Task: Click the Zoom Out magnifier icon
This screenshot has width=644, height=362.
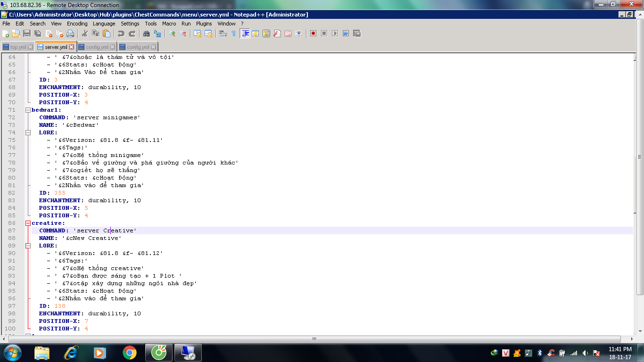Action: click(x=183, y=33)
